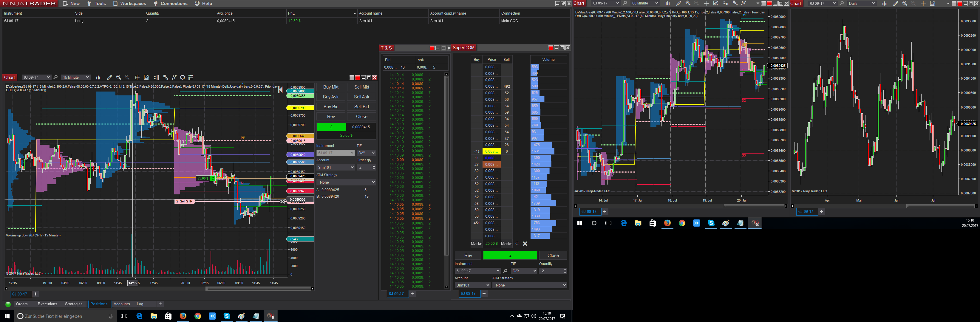
Task: Click Rev button in SuperDOM
Action: (468, 256)
